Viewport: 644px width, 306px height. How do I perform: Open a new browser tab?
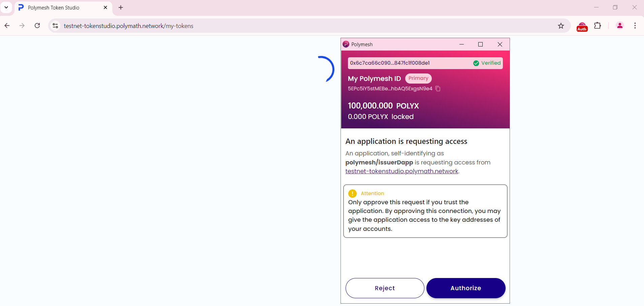(121, 7)
